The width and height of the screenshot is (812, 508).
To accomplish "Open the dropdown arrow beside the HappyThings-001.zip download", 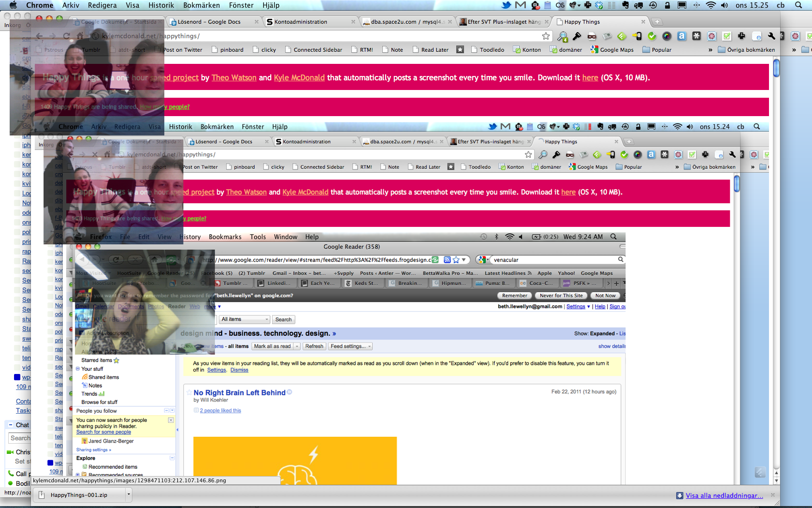I will tap(129, 494).
